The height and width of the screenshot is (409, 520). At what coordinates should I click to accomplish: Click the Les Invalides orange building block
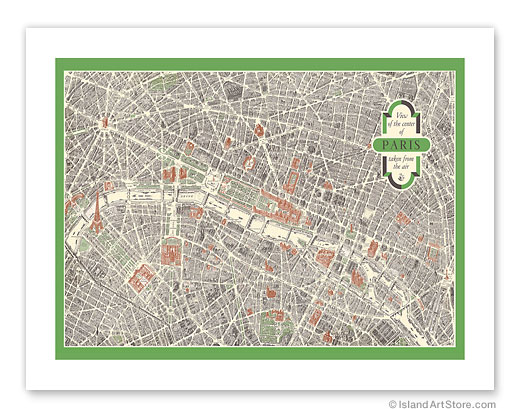pos(171,253)
